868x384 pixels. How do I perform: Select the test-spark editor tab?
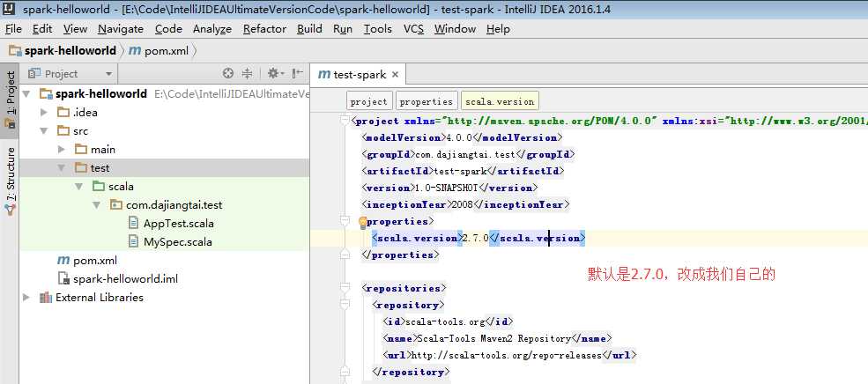click(358, 74)
